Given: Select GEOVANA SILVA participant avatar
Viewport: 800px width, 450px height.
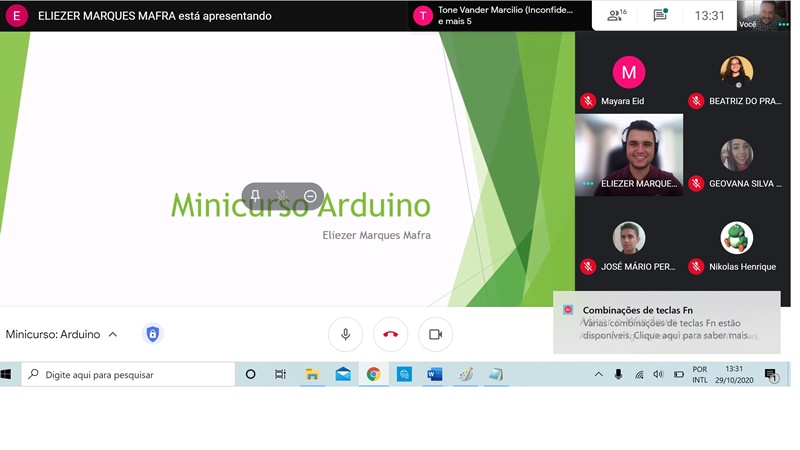Looking at the screenshot, I should point(736,155).
